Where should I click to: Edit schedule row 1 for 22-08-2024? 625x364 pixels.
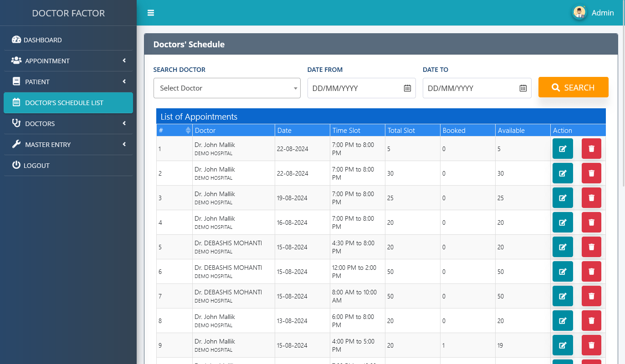[562, 149]
